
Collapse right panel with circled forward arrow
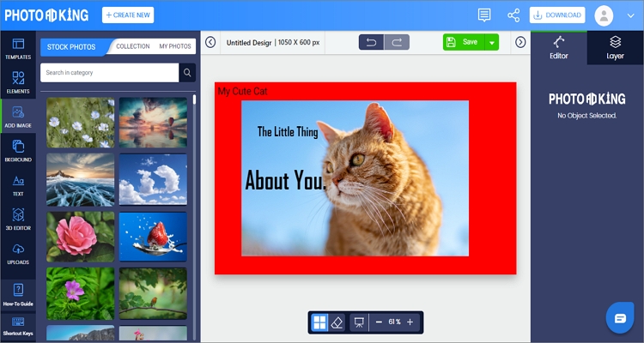coord(520,42)
